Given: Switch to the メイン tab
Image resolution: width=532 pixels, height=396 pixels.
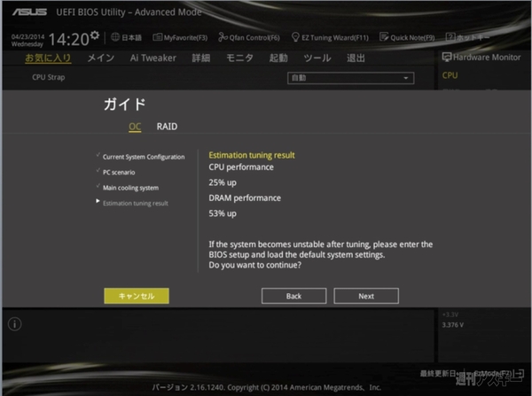Looking at the screenshot, I should click(x=101, y=58).
